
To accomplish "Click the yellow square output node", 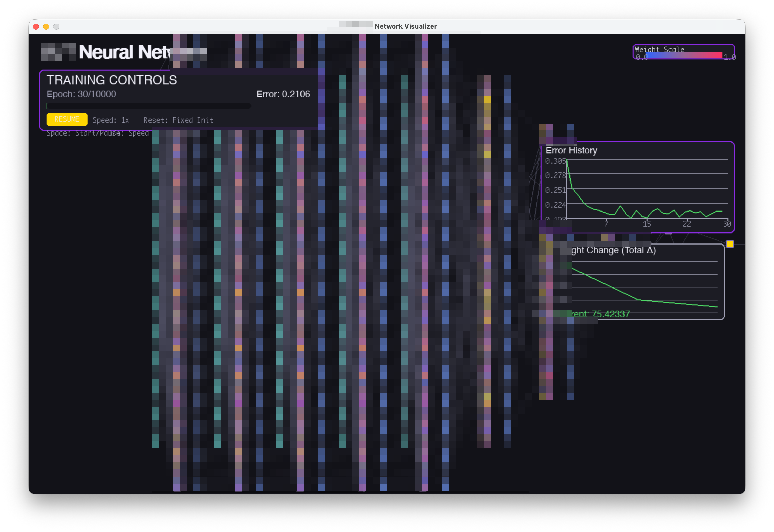I will click(730, 244).
